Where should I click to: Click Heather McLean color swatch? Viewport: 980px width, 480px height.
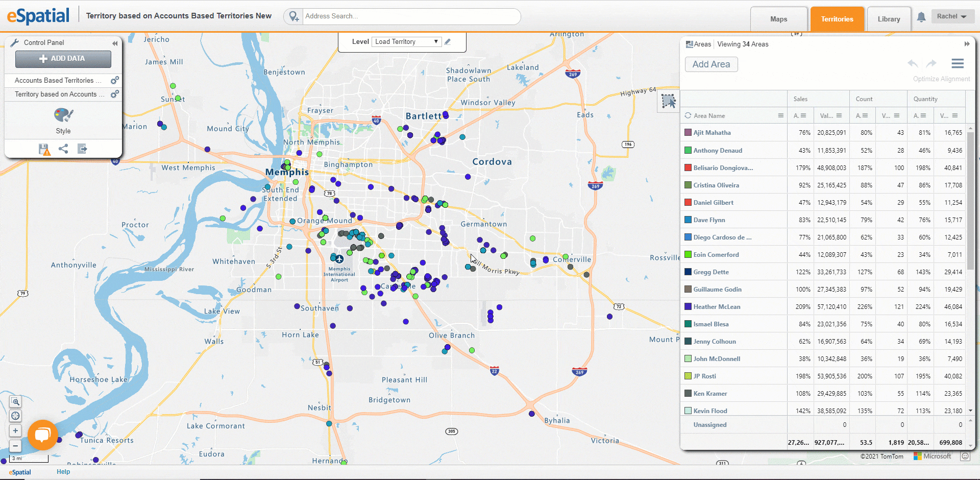pyautogui.click(x=688, y=306)
